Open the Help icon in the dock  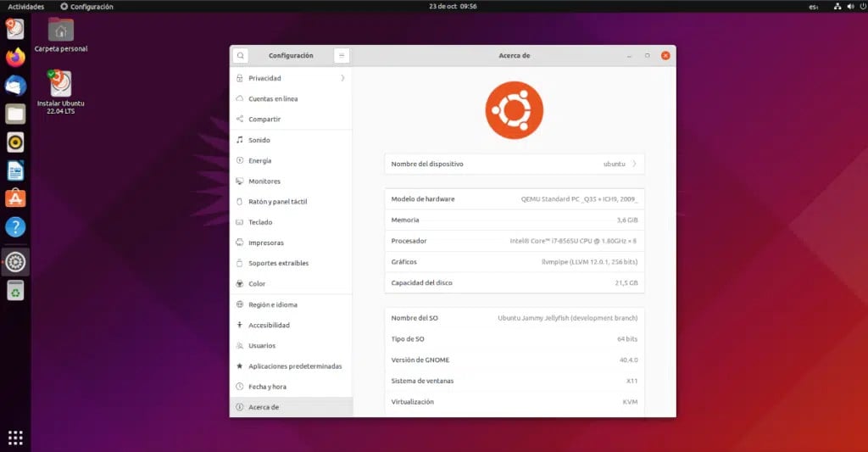click(15, 226)
